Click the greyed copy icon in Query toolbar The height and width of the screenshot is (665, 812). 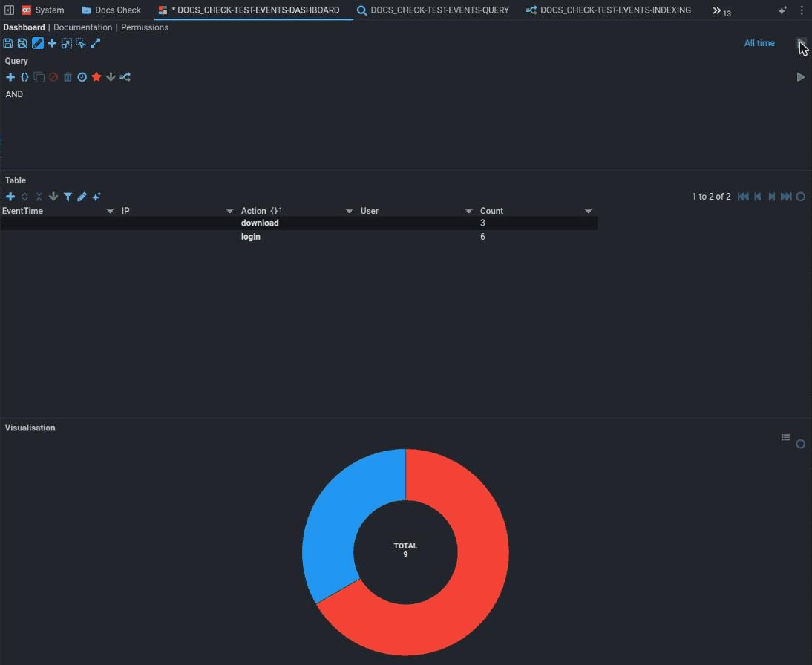(39, 77)
